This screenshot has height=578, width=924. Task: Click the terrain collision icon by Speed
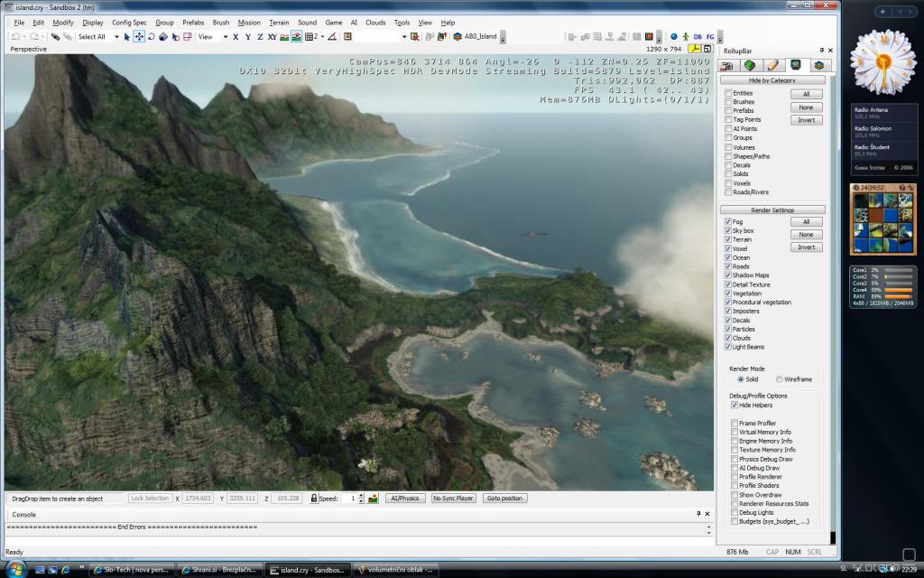(x=373, y=499)
